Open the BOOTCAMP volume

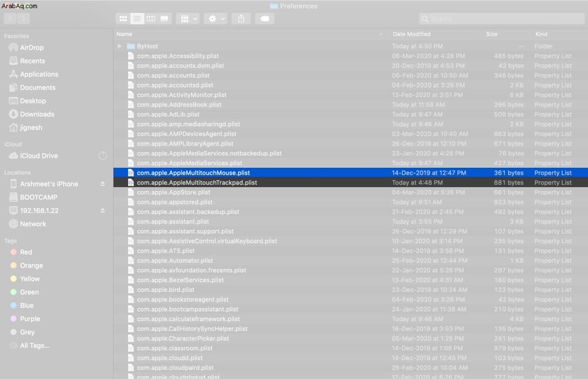pyautogui.click(x=33, y=197)
